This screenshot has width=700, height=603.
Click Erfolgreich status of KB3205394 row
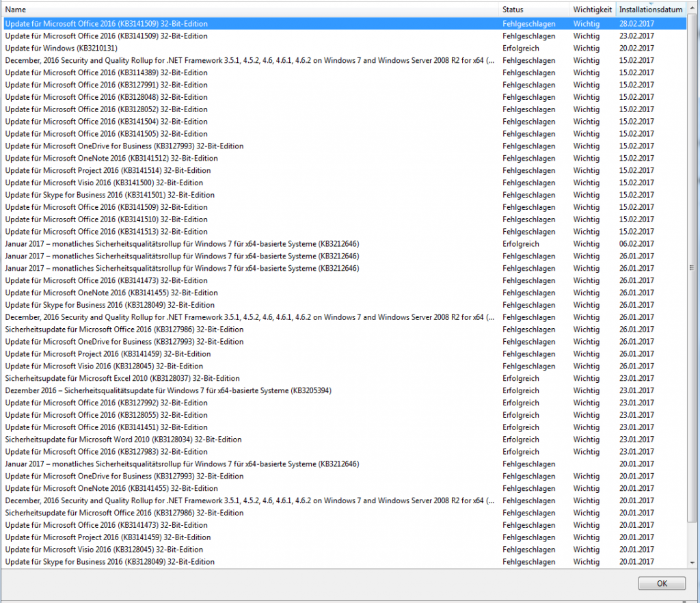coord(520,390)
